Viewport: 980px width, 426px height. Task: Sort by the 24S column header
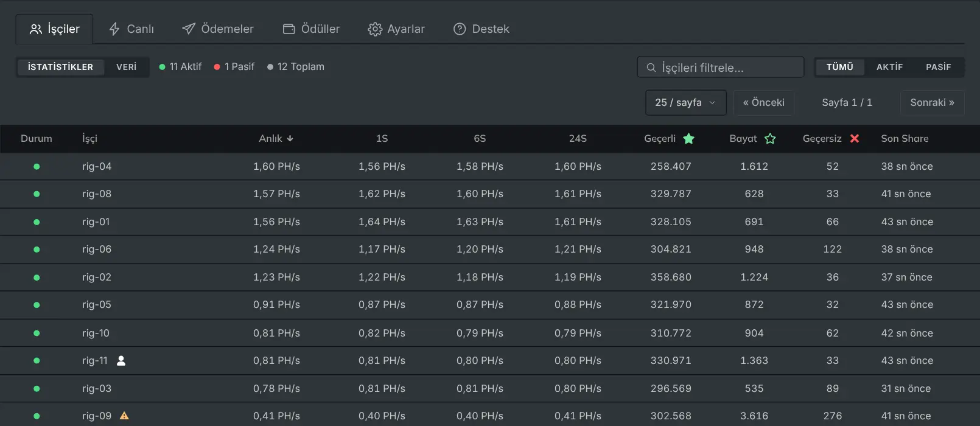pyautogui.click(x=578, y=139)
